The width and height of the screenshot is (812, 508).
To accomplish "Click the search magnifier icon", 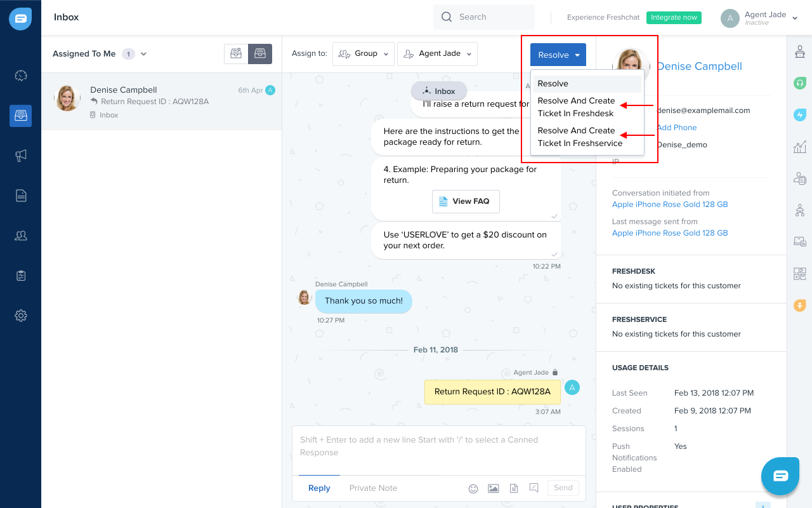I will 447,17.
